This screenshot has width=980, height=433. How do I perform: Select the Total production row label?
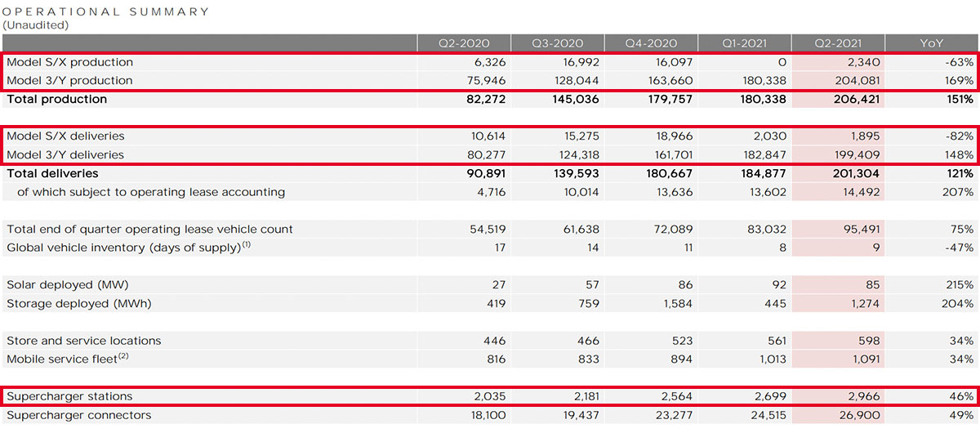tap(57, 99)
